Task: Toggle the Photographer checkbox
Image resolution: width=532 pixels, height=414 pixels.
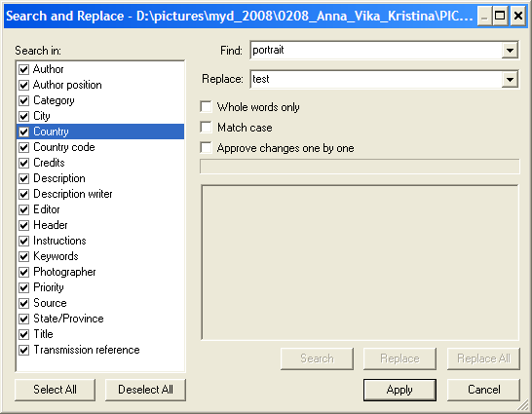Action: pyautogui.click(x=23, y=273)
